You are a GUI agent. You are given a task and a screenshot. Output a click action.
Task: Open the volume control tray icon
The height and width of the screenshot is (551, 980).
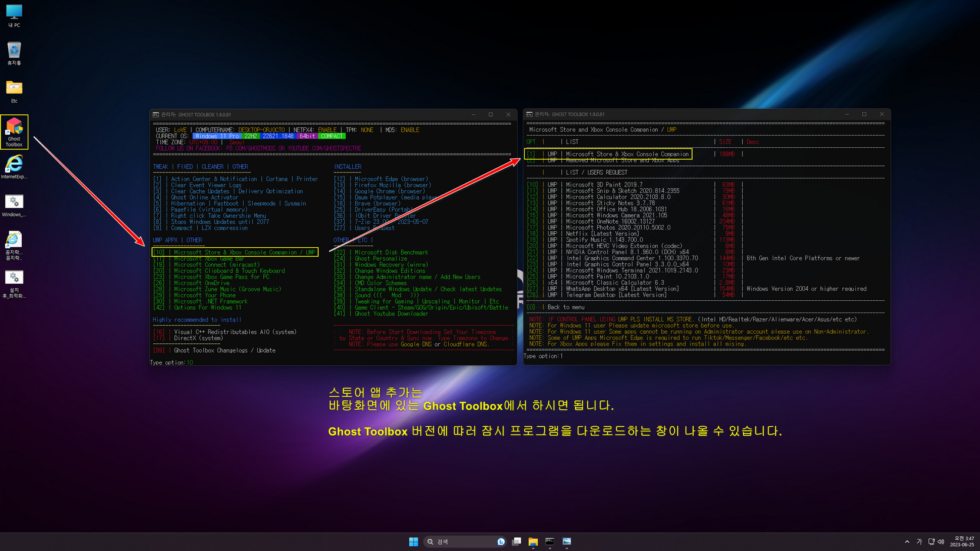click(941, 542)
